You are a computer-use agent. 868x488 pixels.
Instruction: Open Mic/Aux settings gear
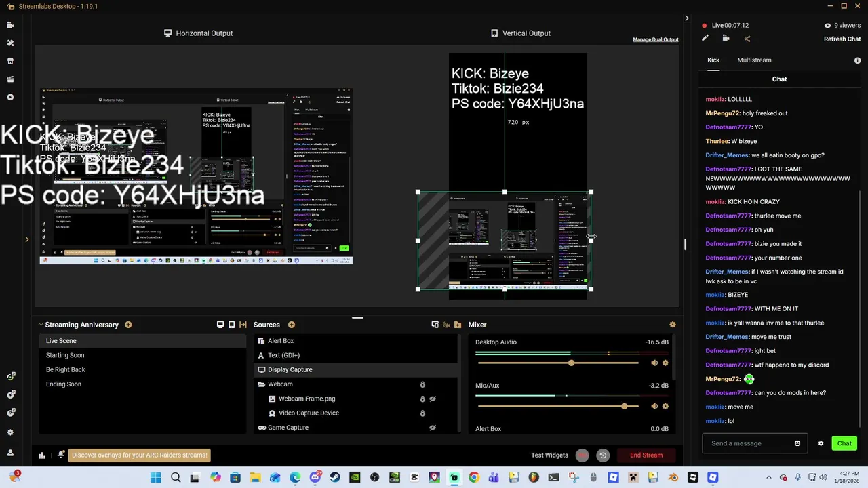pos(665,407)
